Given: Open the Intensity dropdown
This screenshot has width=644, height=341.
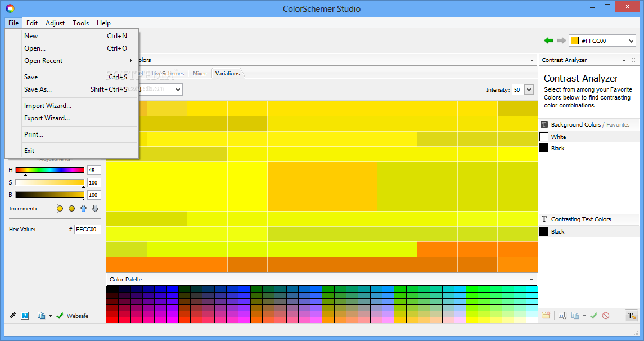Looking at the screenshot, I should (x=529, y=89).
